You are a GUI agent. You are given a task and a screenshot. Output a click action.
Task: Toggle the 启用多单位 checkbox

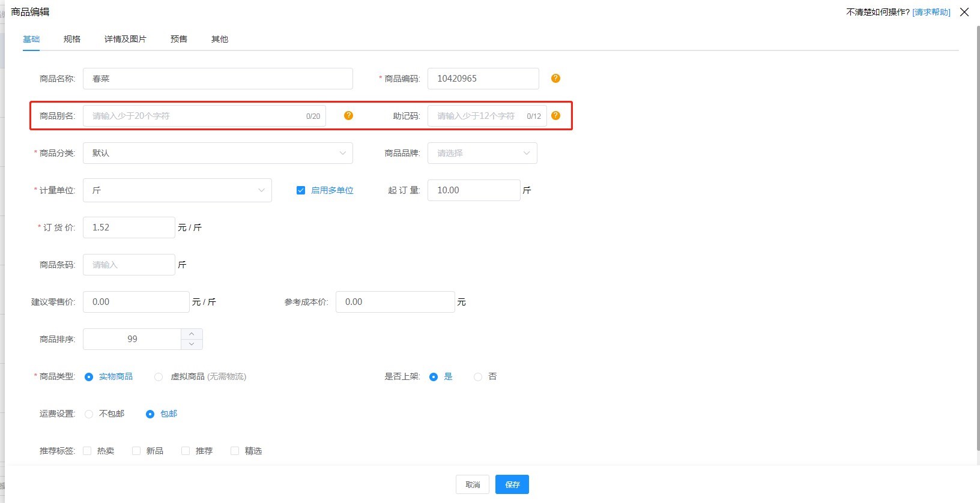pyautogui.click(x=301, y=190)
